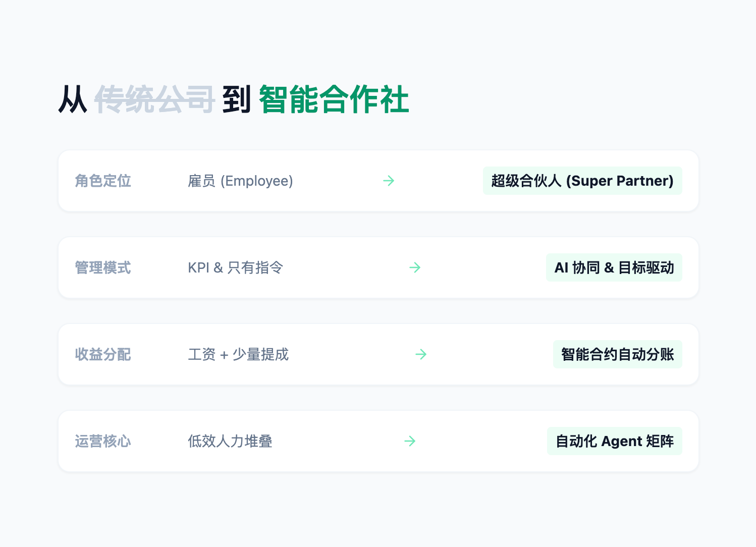The width and height of the screenshot is (756, 547).
Task: Click the arrow next to KPI & 只有指令
Action: coord(415,267)
